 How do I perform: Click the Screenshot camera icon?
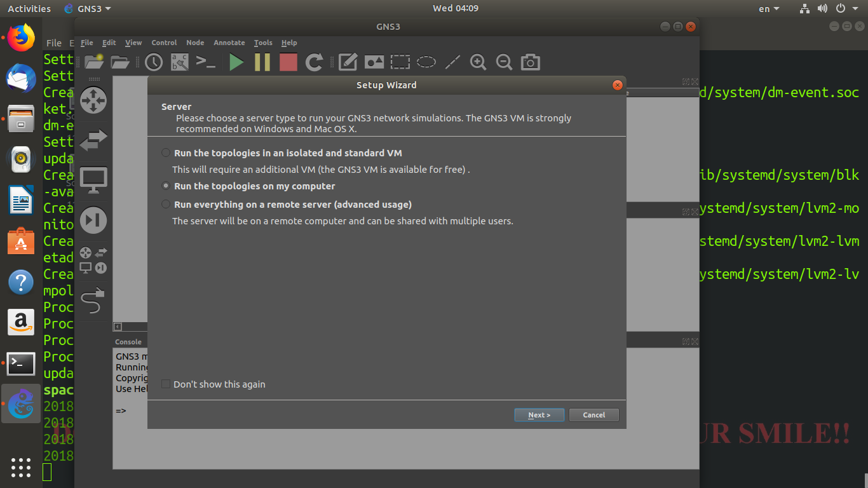tap(531, 62)
